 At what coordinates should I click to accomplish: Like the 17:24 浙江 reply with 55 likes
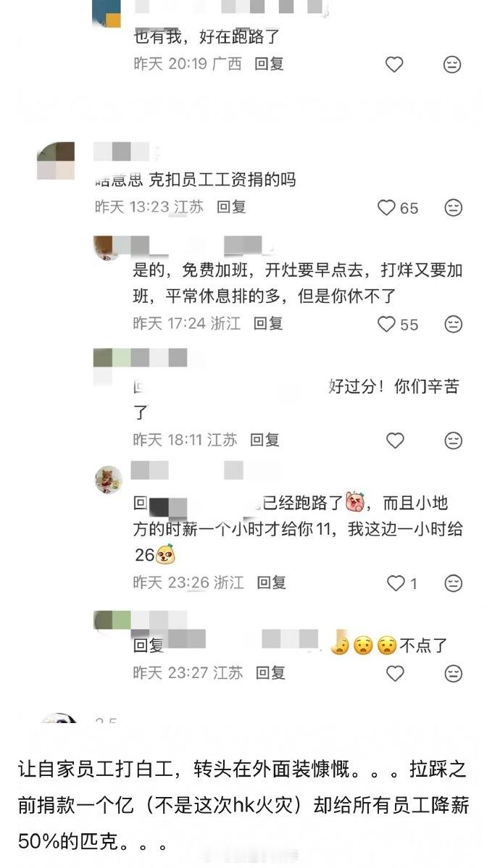(x=386, y=324)
